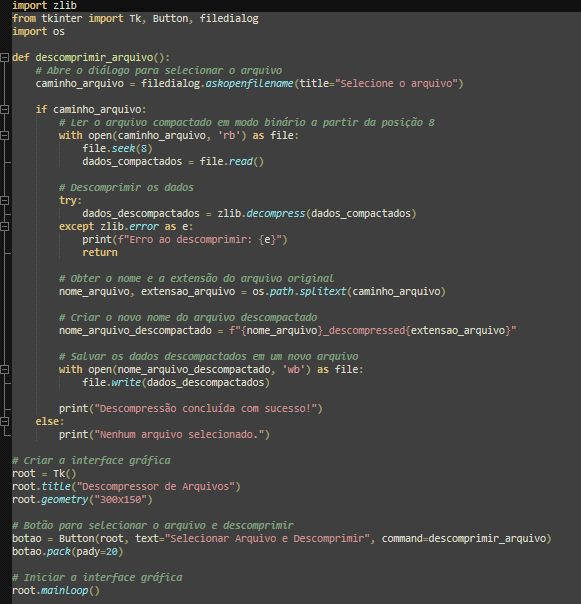Click the 'root = Tk()' line
The width and height of the screenshot is (581, 604).
[x=44, y=473]
